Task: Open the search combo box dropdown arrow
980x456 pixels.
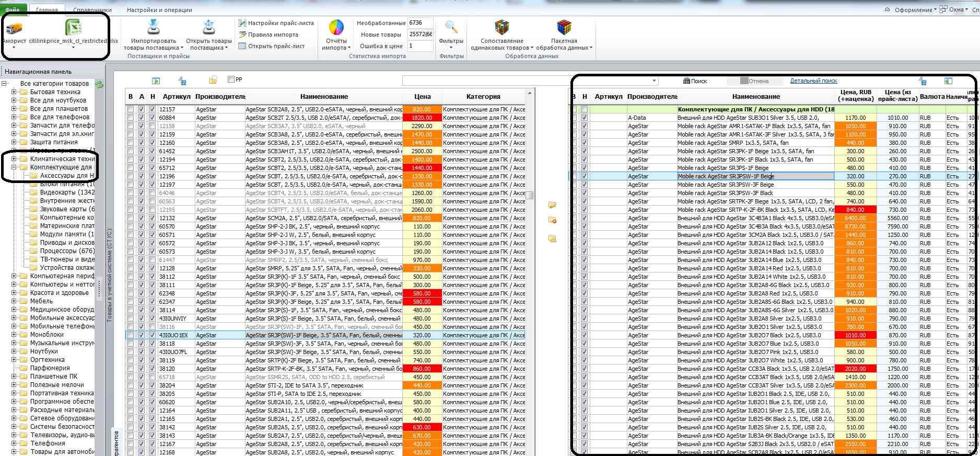Action: point(654,81)
